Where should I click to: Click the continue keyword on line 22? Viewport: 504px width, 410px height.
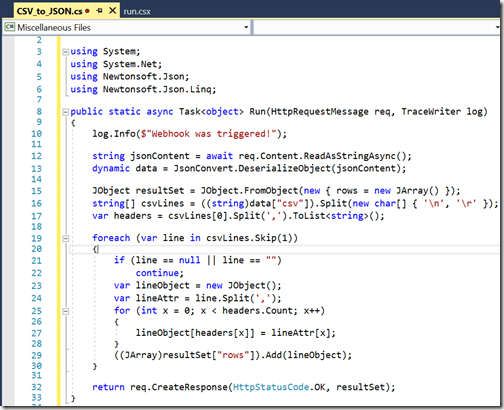click(157, 273)
